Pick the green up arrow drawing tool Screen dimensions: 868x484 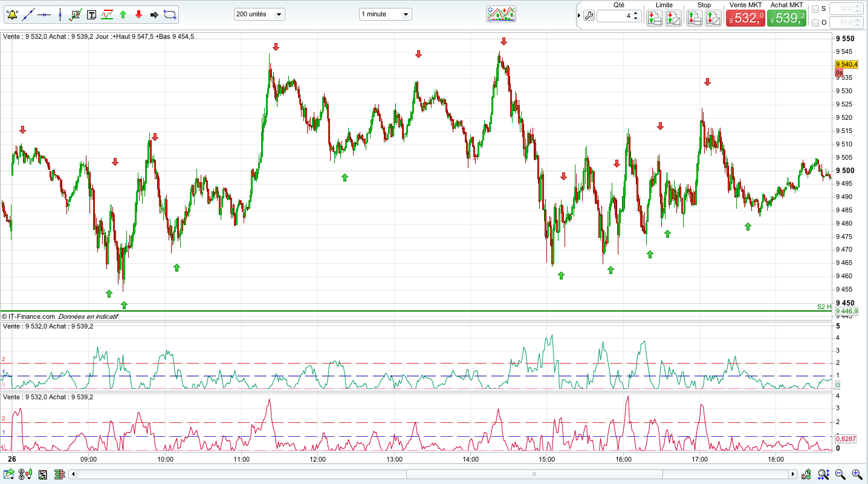(x=123, y=14)
